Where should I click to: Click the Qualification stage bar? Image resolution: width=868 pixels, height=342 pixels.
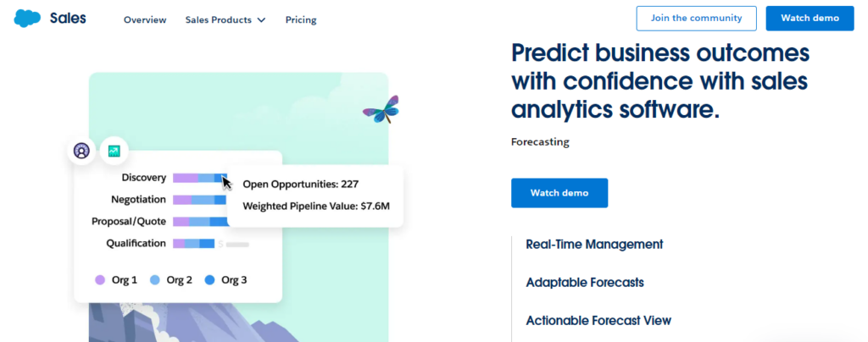[x=193, y=244]
